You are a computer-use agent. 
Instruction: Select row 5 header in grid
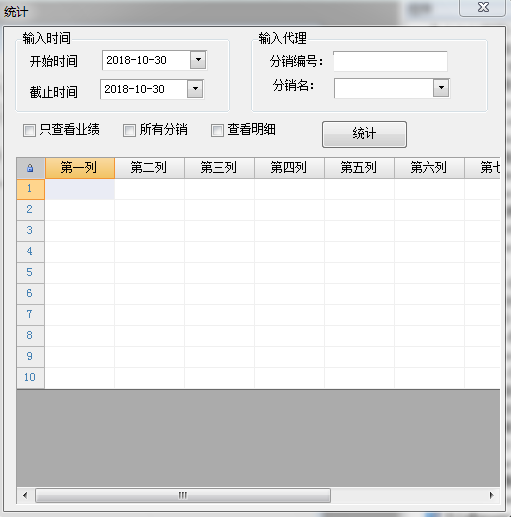[30, 273]
